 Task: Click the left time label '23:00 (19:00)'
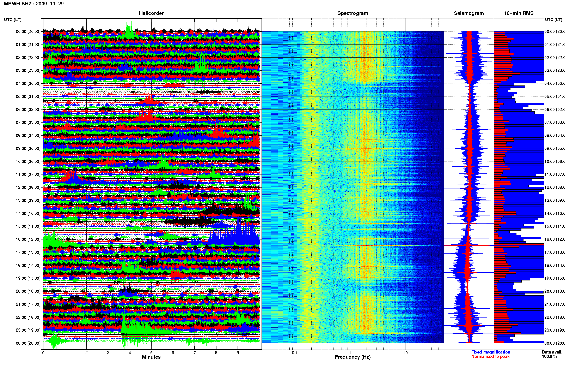click(x=28, y=330)
